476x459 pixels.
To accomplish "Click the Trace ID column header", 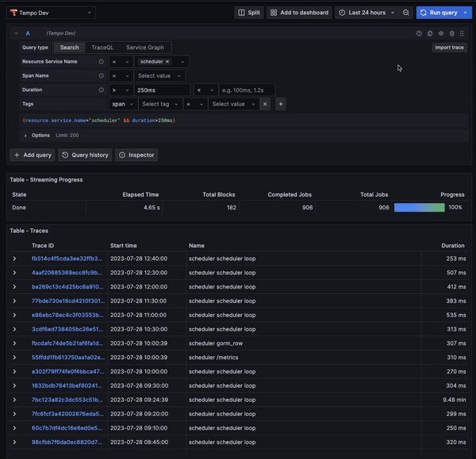I will (43, 246).
